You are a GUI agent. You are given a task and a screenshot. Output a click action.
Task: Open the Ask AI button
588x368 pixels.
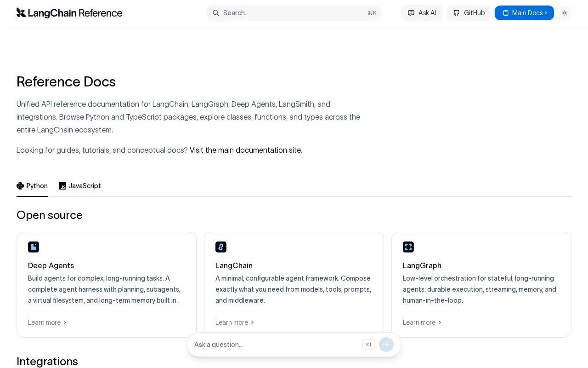[x=422, y=13]
